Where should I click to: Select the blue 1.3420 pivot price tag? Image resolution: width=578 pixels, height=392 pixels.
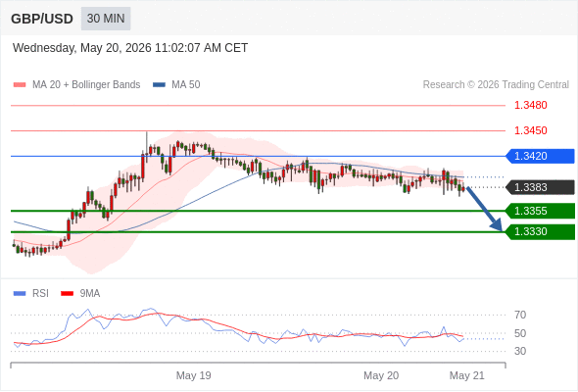point(540,156)
